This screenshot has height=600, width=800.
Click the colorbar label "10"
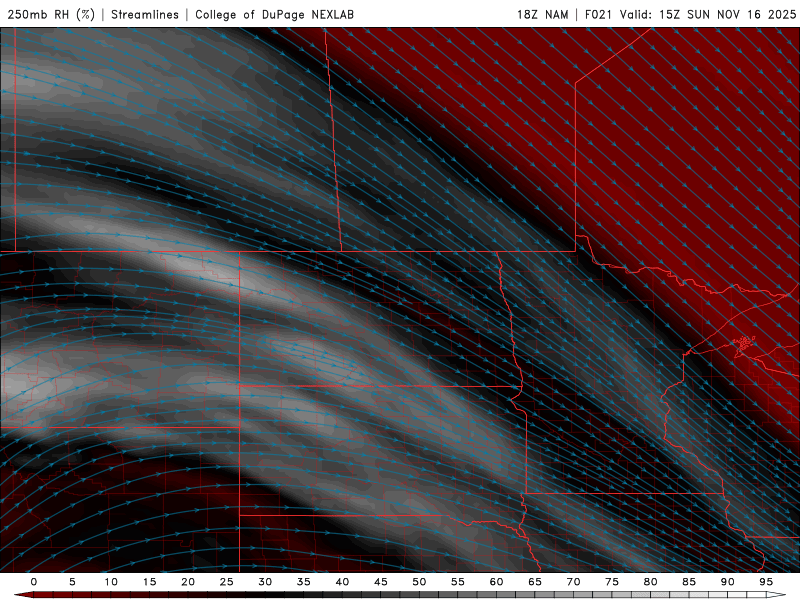click(111, 582)
